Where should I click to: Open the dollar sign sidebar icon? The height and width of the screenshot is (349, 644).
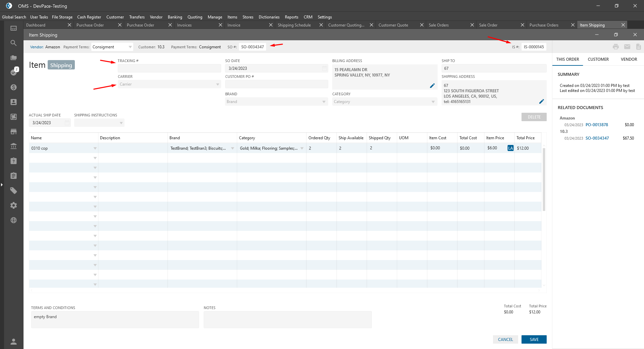[13, 87]
